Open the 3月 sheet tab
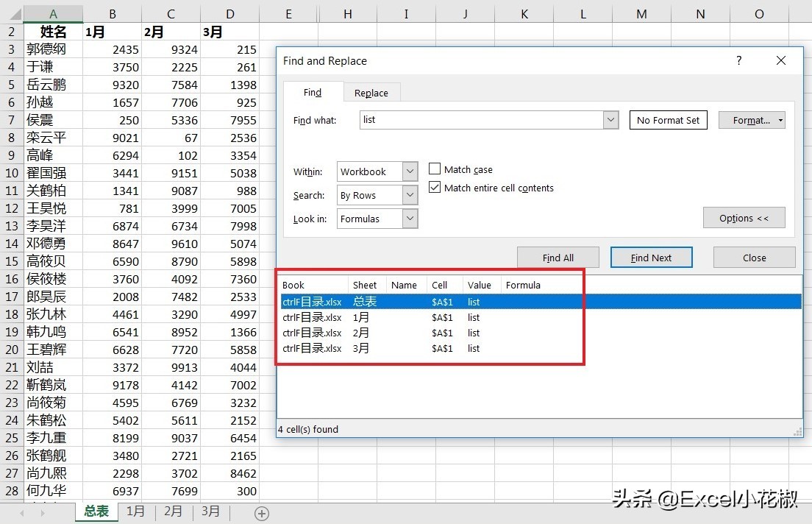This screenshot has height=524, width=812. tap(211, 511)
